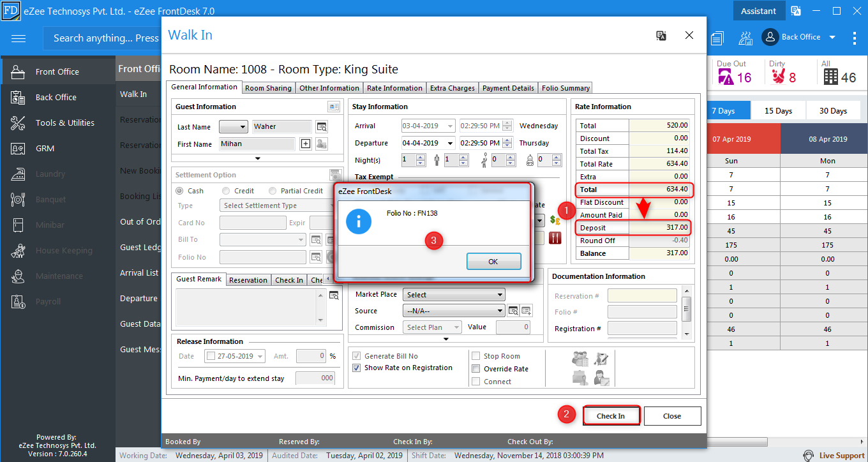Open the Commission Select Plan dropdown
This screenshot has width=868, height=462.
(433, 327)
